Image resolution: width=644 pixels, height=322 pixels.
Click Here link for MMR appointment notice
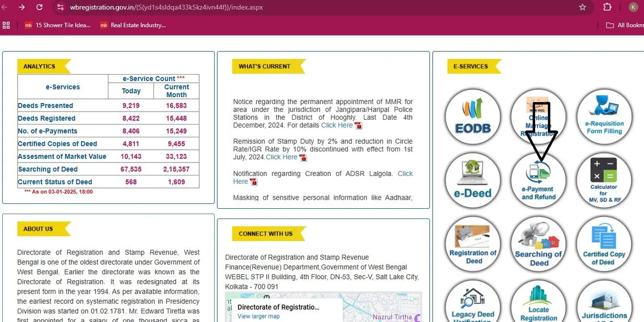(336, 125)
